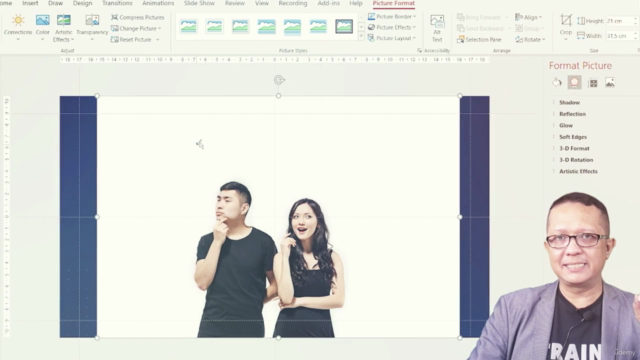Image resolution: width=640 pixels, height=360 pixels.
Task: Expand the Glow section
Action: [x=566, y=125]
